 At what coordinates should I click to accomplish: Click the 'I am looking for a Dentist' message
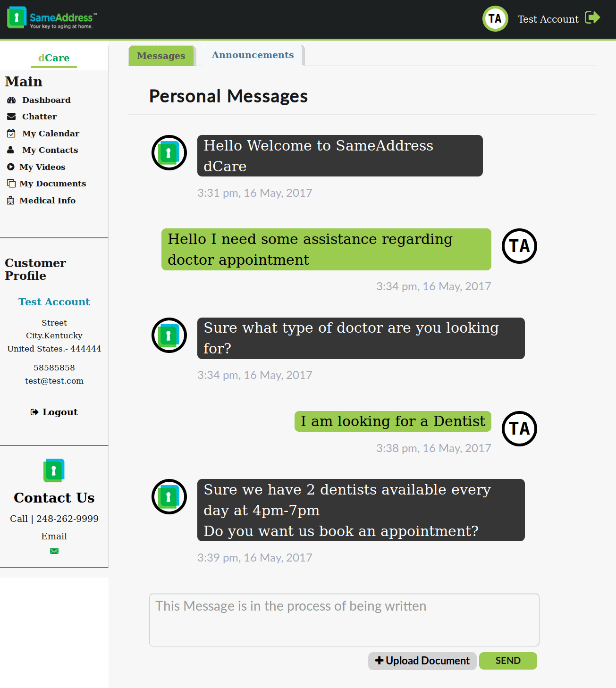(393, 421)
